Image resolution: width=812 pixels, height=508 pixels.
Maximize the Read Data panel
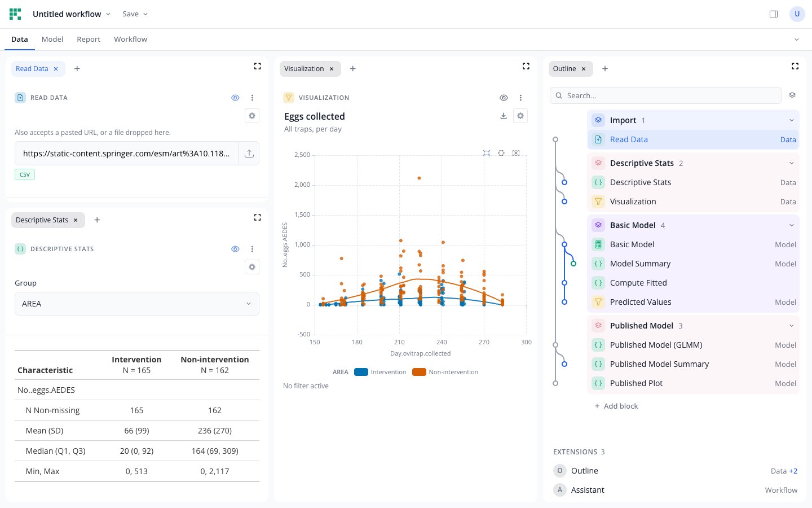click(258, 67)
